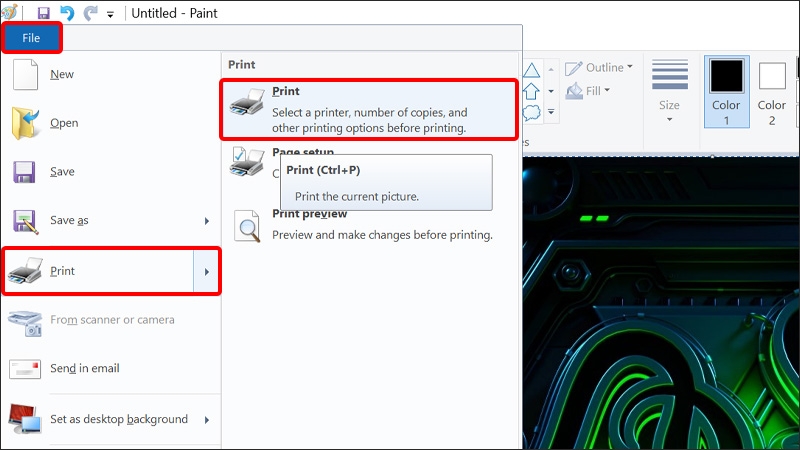Expand the Set as desktop background submenu arrow
Screen dimensions: 800x450
(207, 420)
